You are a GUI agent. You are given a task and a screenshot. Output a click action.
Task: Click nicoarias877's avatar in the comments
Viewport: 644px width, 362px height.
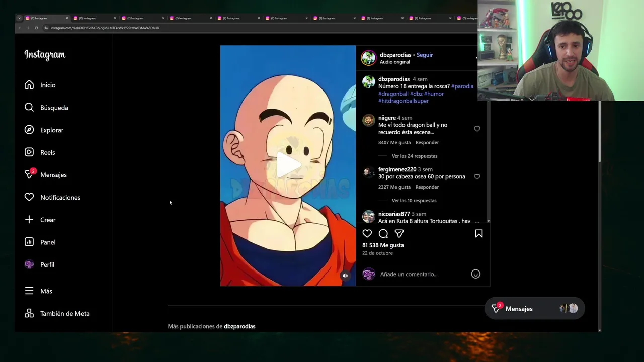[x=369, y=216]
